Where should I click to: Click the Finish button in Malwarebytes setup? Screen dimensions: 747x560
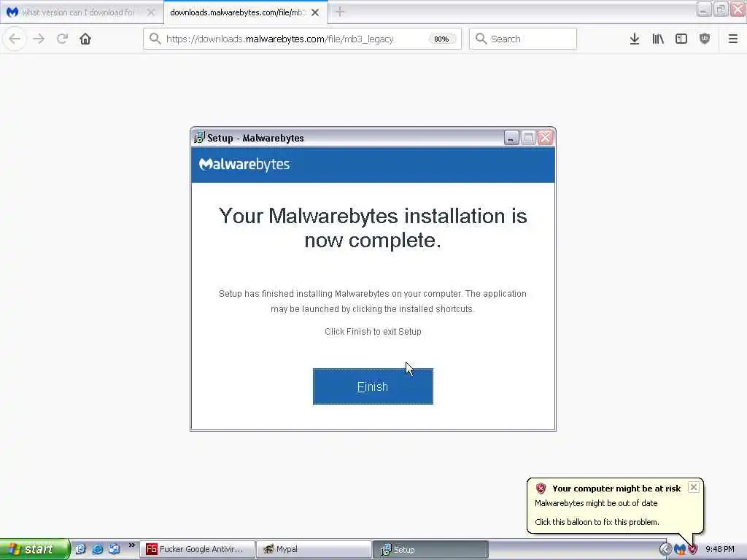tap(373, 386)
